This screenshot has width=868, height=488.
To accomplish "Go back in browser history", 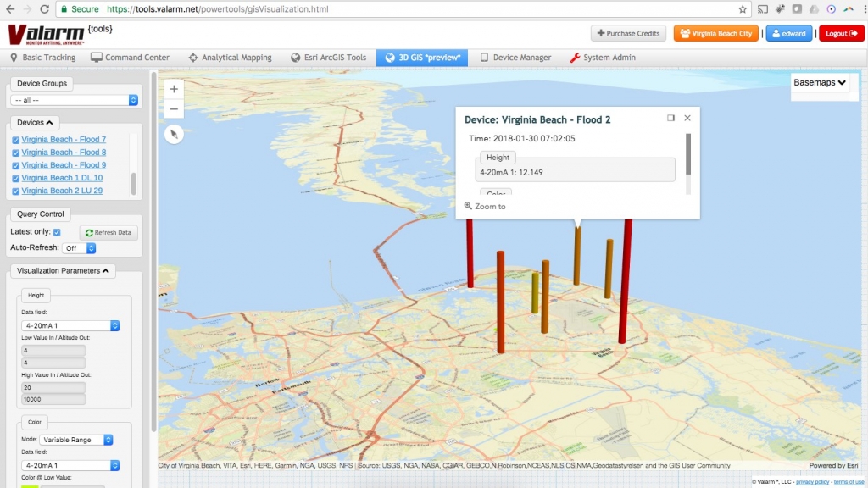I will point(10,9).
